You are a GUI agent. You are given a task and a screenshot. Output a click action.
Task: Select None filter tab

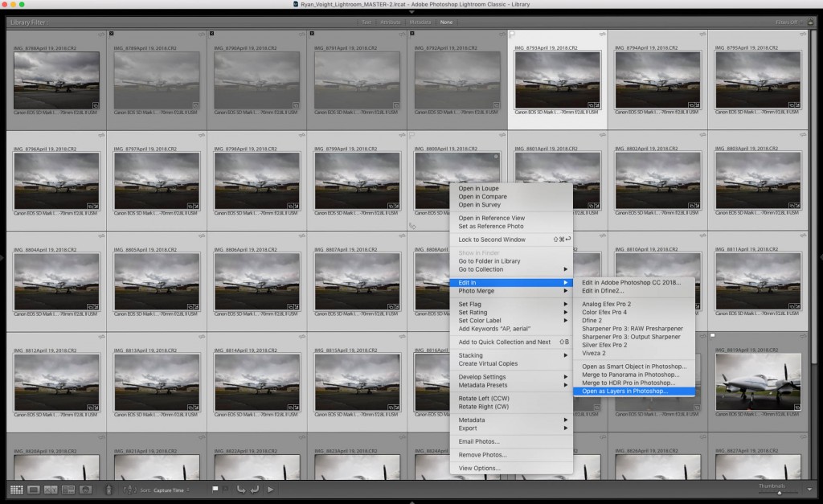pos(446,22)
